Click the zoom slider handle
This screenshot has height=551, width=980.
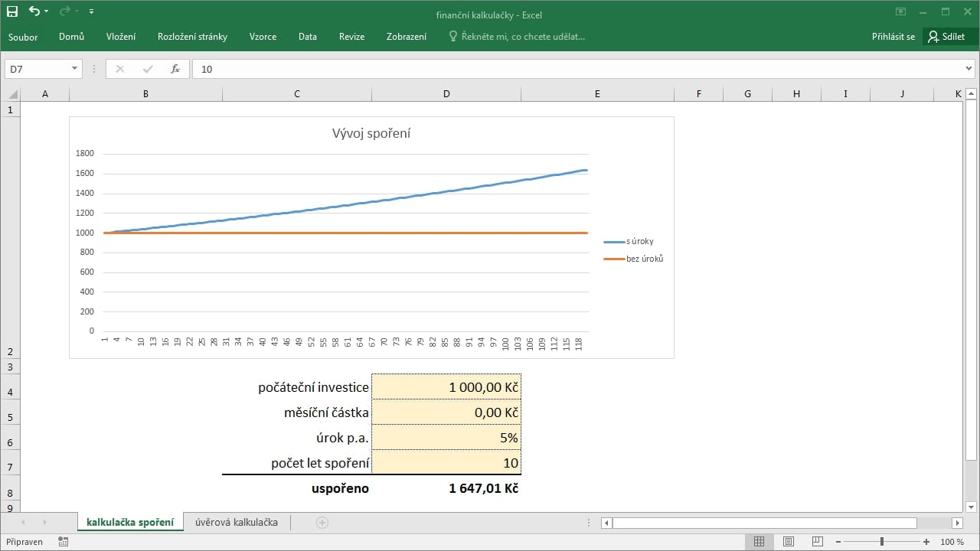click(x=882, y=542)
